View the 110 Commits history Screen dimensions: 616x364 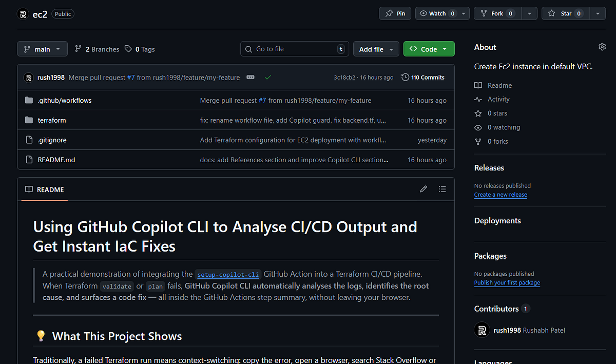coord(423,78)
